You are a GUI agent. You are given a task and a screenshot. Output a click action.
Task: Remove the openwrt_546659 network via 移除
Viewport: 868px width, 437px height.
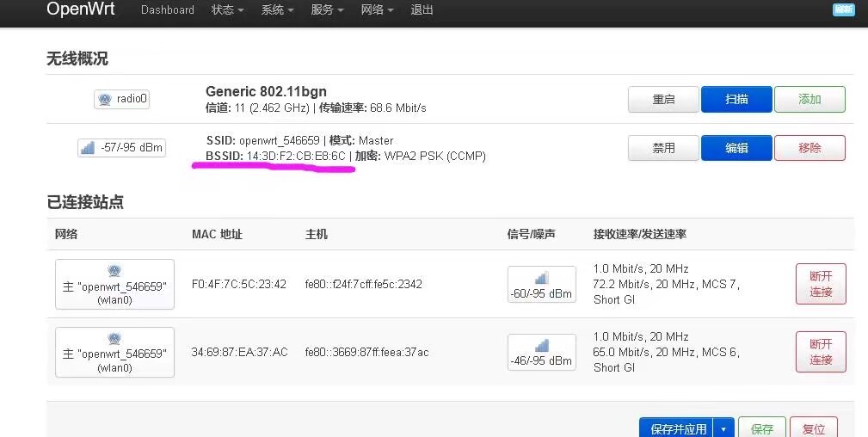pos(810,148)
